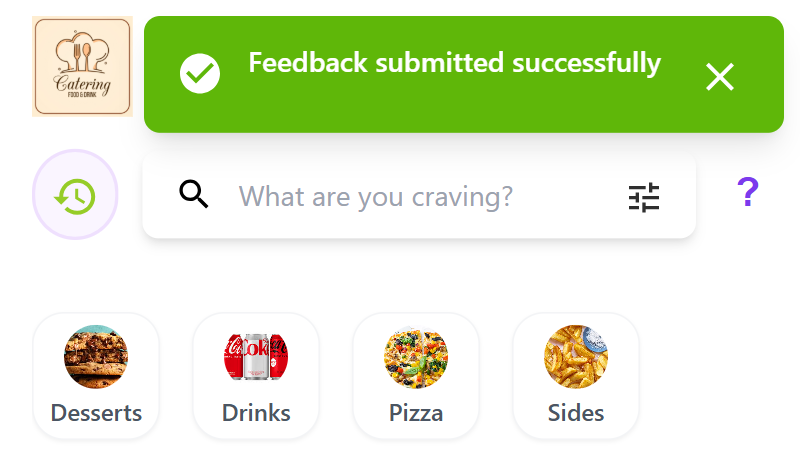Open the order history clock icon
The image size is (800, 462).
[75, 196]
